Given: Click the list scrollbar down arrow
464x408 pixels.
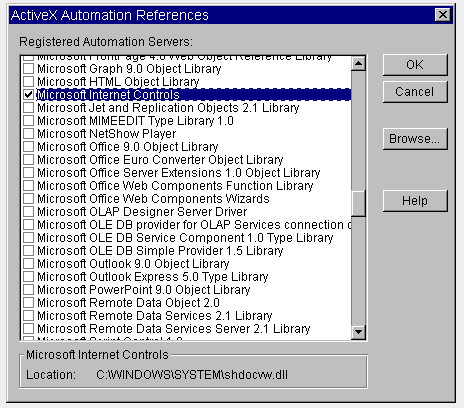Looking at the screenshot, I should (x=359, y=331).
